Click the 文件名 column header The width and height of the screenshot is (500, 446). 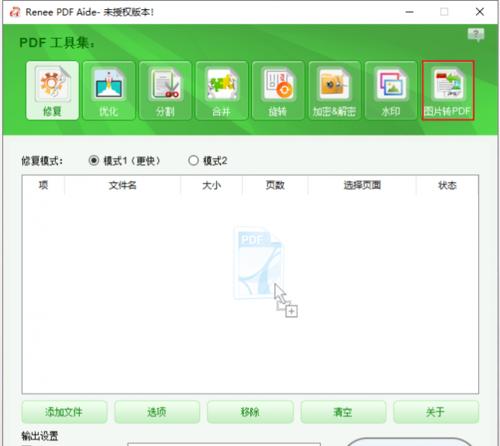coord(123,185)
